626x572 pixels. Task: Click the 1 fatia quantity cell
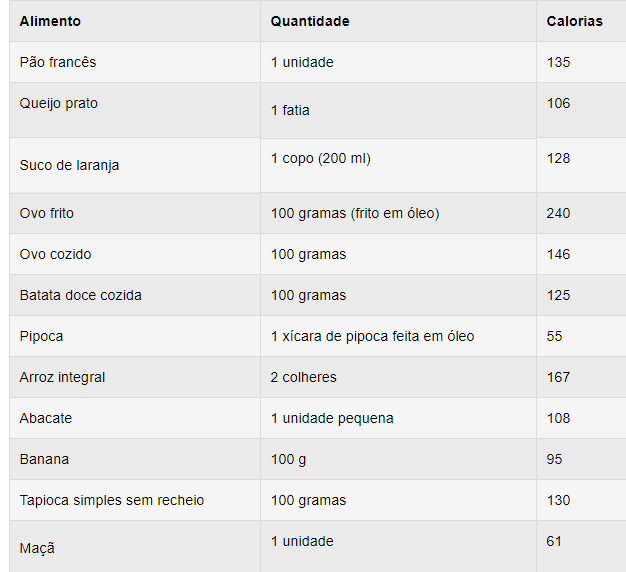290,110
